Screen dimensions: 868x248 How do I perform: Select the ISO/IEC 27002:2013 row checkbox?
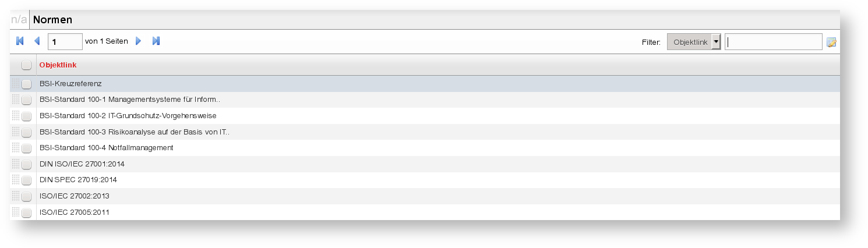pos(26,197)
